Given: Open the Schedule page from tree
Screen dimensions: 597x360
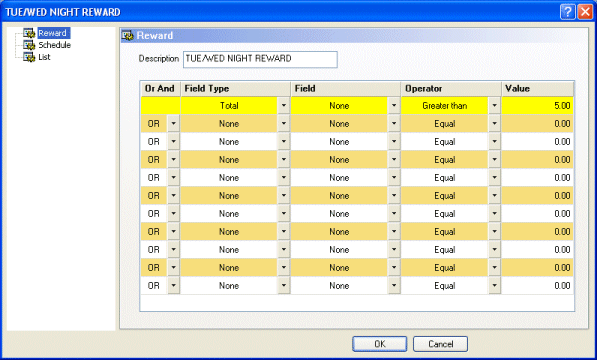Looking at the screenshot, I should (x=54, y=45).
